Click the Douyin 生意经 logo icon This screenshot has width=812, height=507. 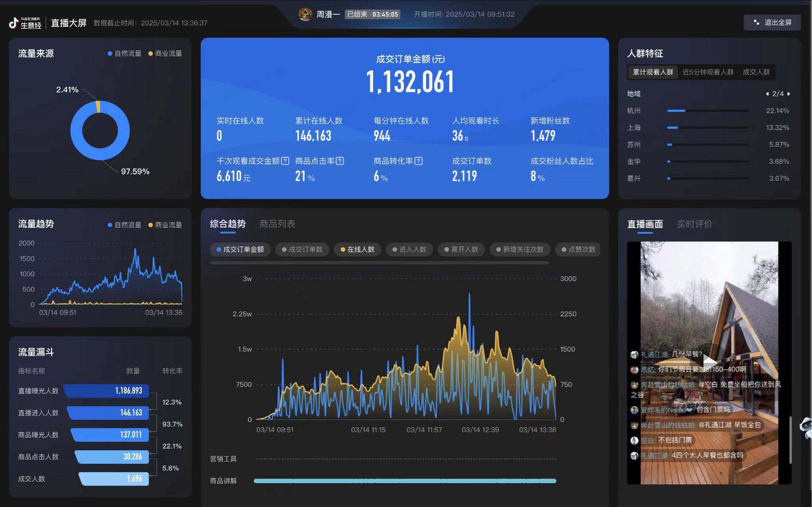pos(14,23)
